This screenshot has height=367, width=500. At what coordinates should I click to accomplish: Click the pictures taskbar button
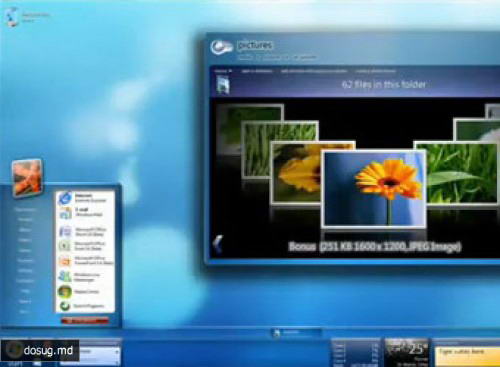296,333
